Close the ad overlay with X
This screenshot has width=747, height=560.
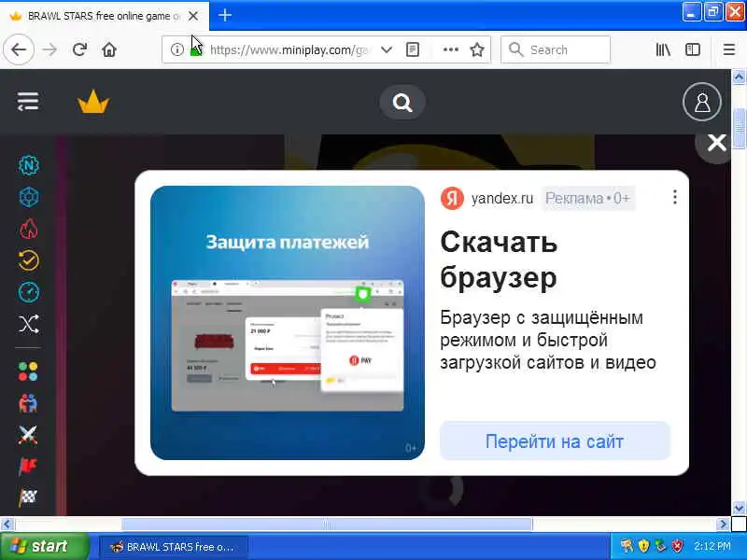click(x=716, y=143)
